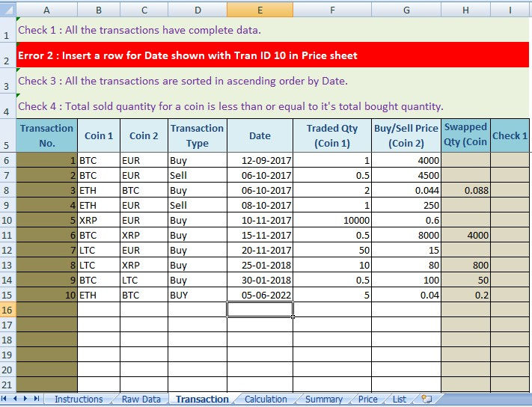Switch to the Summary sheet tab
The height and width of the screenshot is (407, 532).
pyautogui.click(x=324, y=400)
